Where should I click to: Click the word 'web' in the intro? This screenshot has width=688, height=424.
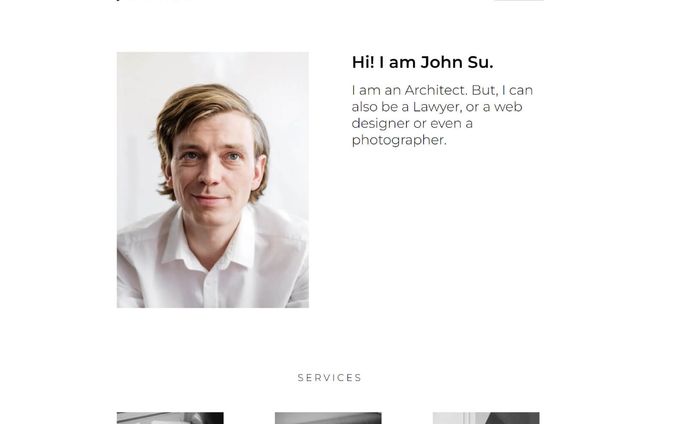[x=508, y=107]
